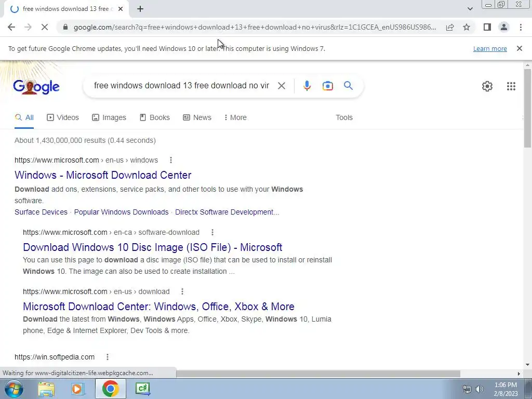Go back using the browser back arrow
Viewport: 532px width, 399px height.
point(11,27)
